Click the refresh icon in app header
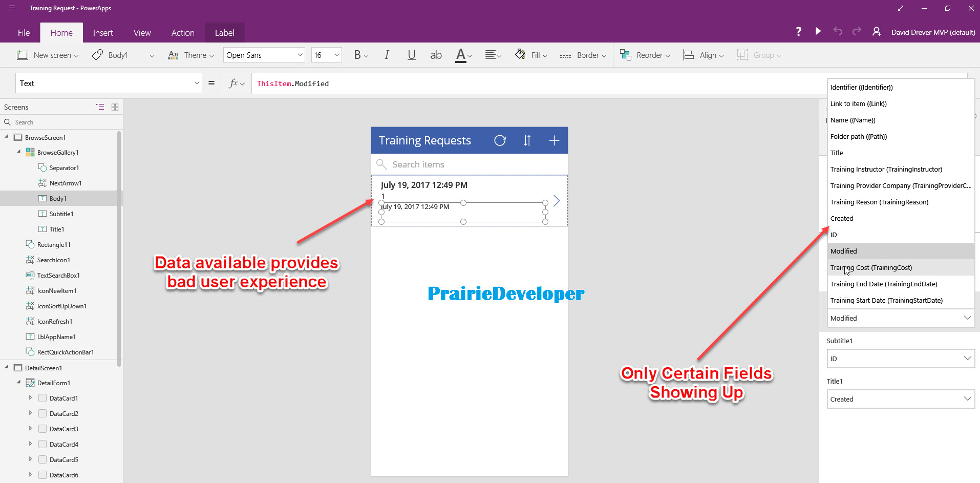This screenshot has height=483, width=980. pyautogui.click(x=500, y=140)
